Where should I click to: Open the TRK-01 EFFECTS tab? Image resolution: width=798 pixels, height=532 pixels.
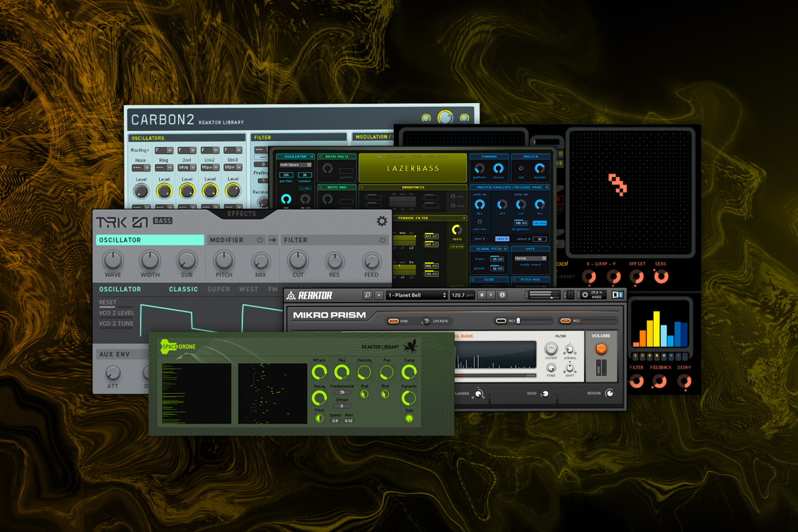click(x=242, y=213)
